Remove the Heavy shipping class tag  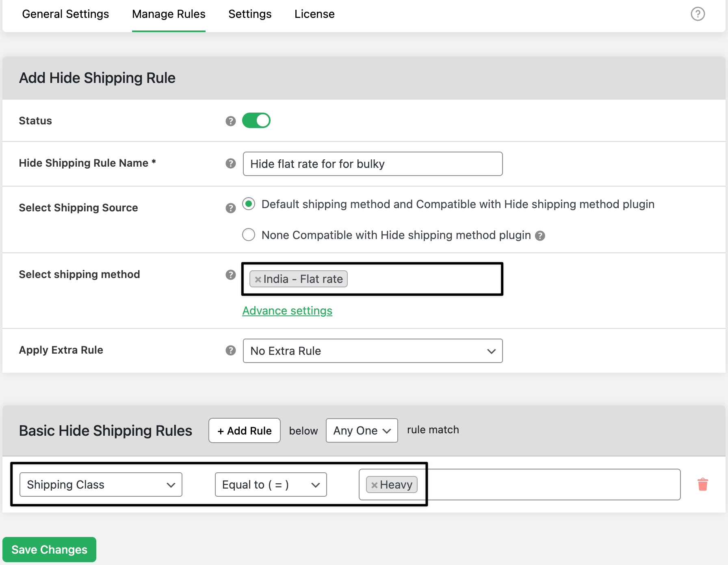374,485
